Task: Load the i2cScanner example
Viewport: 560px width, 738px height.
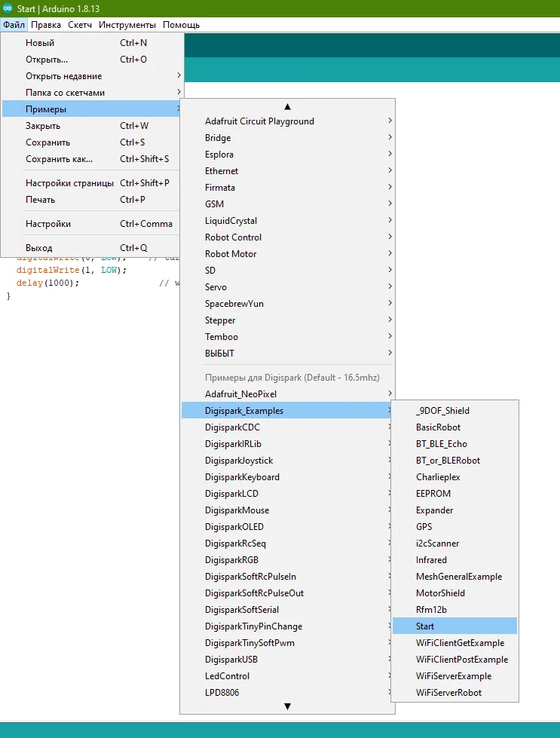Action: point(455,544)
